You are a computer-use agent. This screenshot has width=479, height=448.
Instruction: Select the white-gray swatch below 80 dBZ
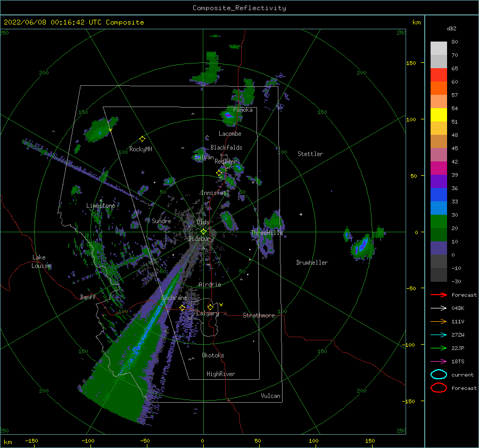pyautogui.click(x=439, y=48)
